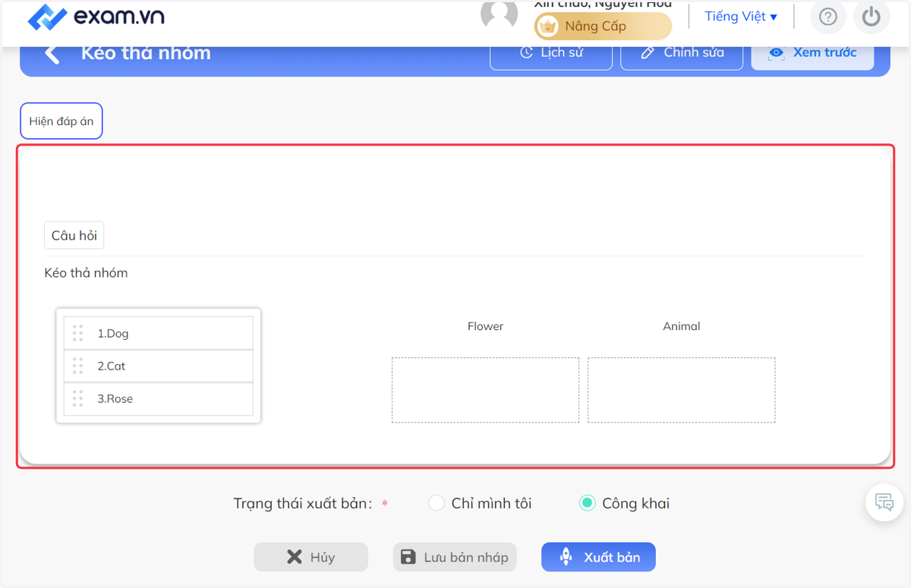Open the help question mark icon
This screenshot has width=911, height=588.
point(827,17)
